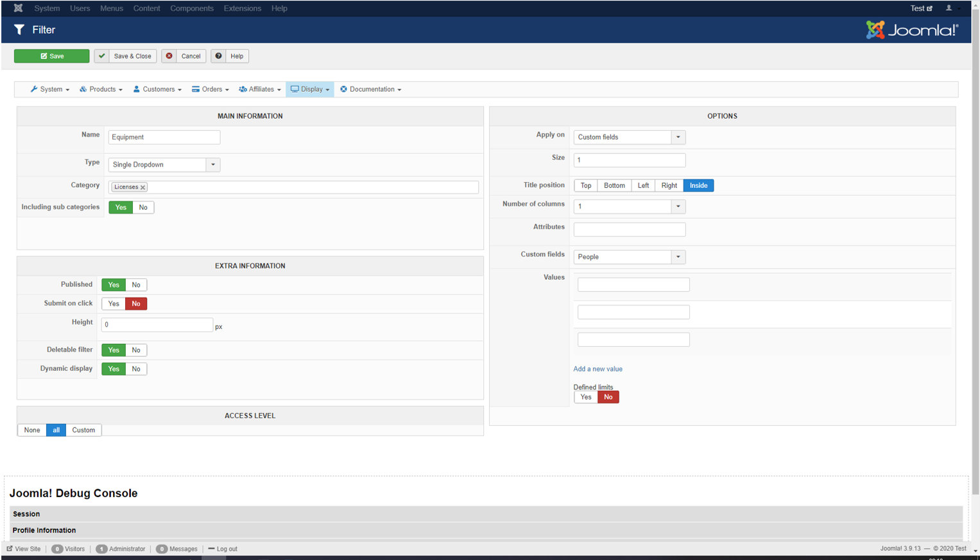Open the top Help menu
The width and height of the screenshot is (980, 560).
(x=279, y=8)
